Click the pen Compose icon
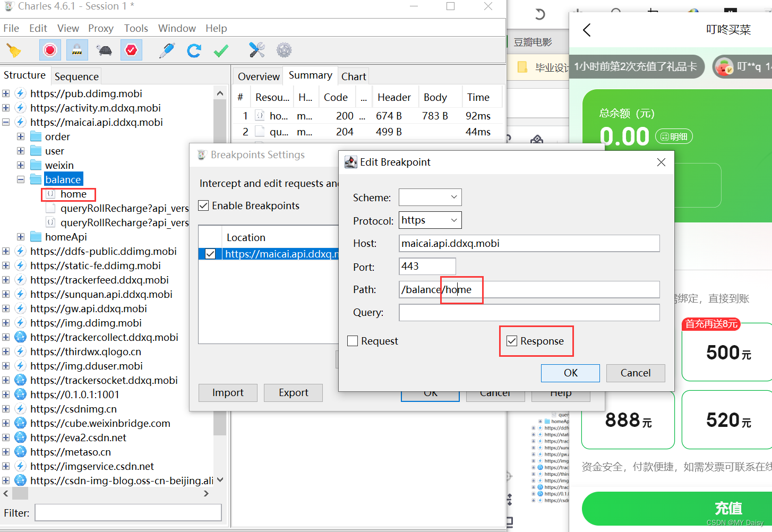The image size is (772, 532). (167, 50)
